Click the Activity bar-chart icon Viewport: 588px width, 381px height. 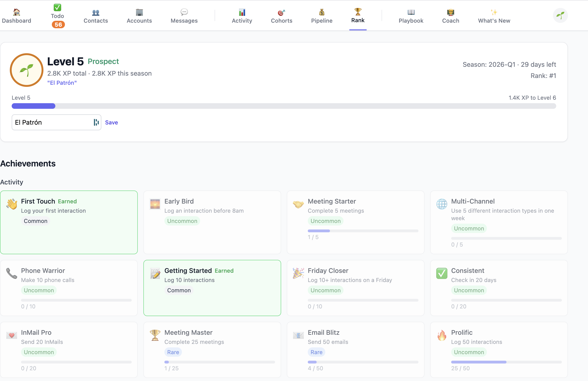pyautogui.click(x=242, y=12)
